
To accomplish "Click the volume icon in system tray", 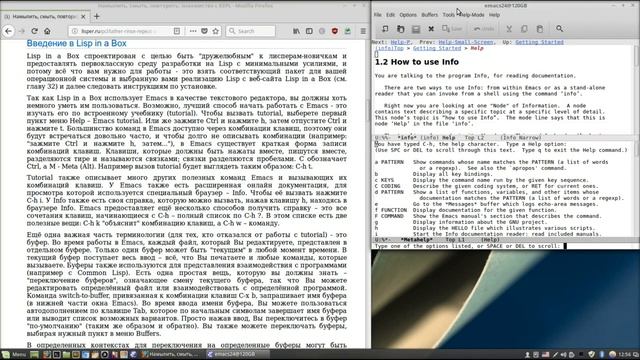I will (564, 354).
